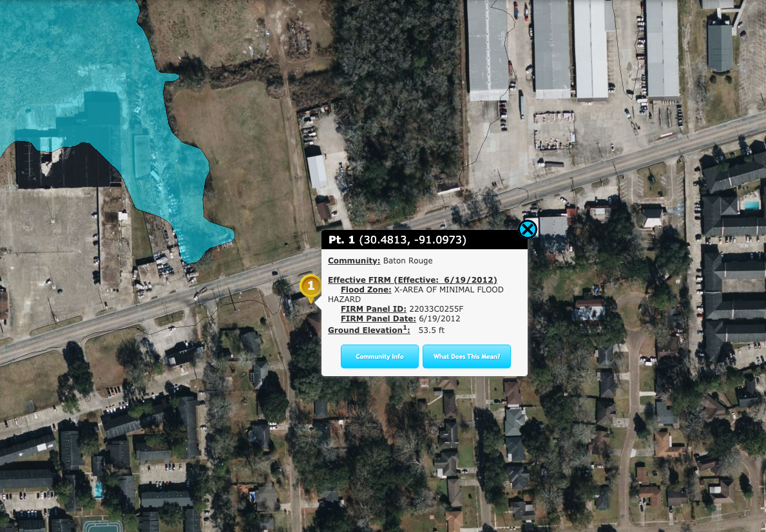Click the Baton Rouge community name

click(x=407, y=261)
